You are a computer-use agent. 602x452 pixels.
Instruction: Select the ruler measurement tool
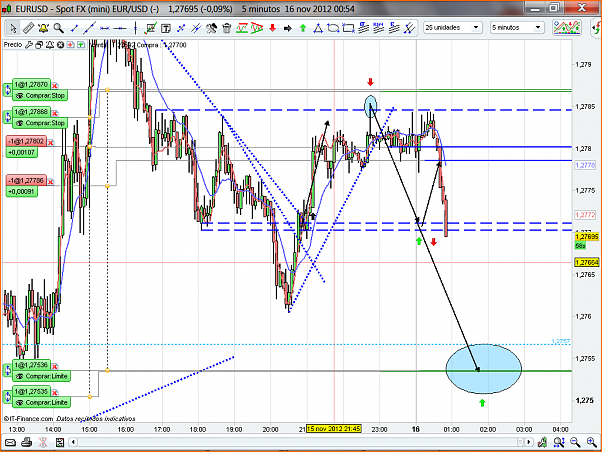28,28
